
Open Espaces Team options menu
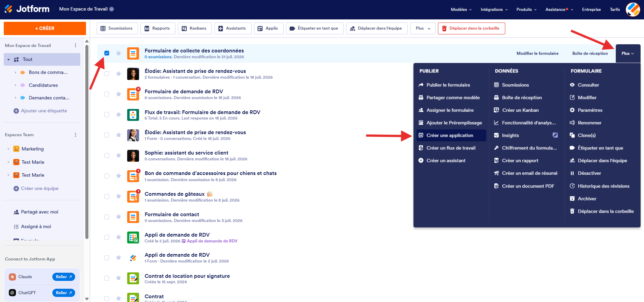click(75, 135)
